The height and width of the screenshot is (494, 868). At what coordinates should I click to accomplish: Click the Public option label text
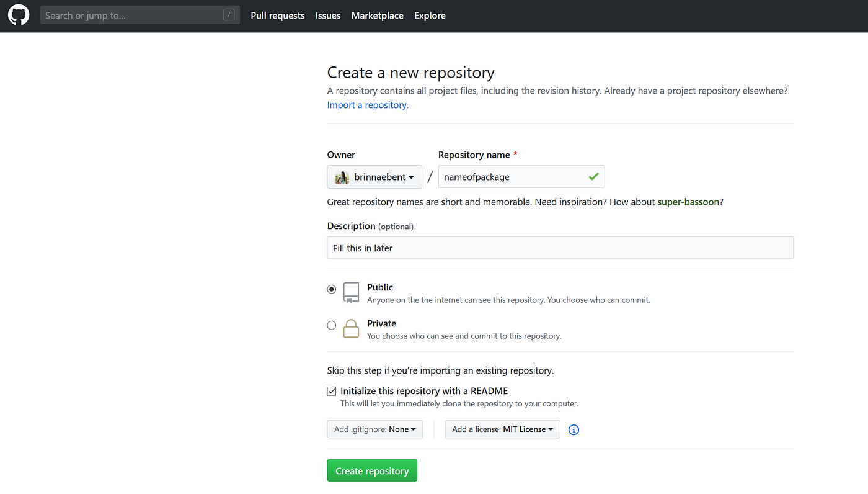(x=380, y=287)
